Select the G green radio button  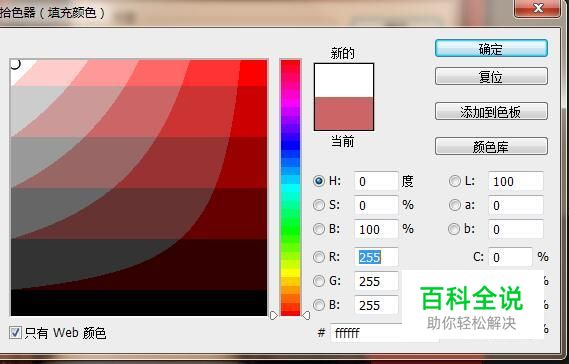(319, 281)
